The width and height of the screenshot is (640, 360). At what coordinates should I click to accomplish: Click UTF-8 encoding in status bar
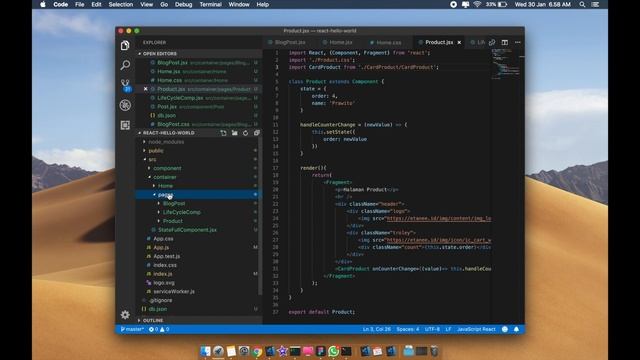(432, 329)
